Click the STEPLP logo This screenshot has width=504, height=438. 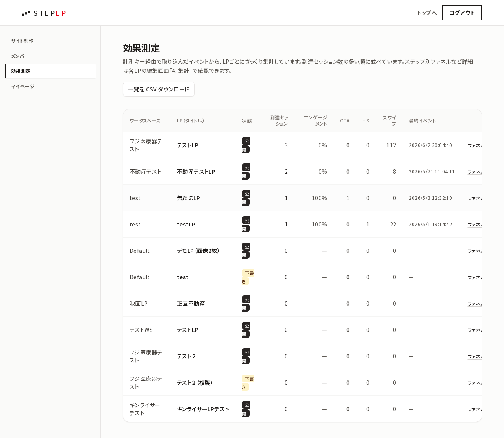point(44,13)
